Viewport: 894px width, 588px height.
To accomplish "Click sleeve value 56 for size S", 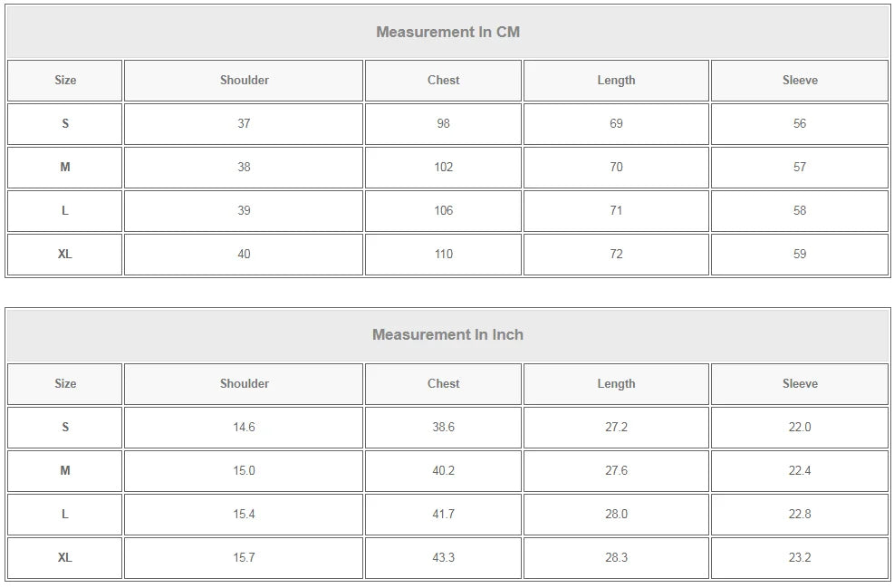I will point(800,124).
